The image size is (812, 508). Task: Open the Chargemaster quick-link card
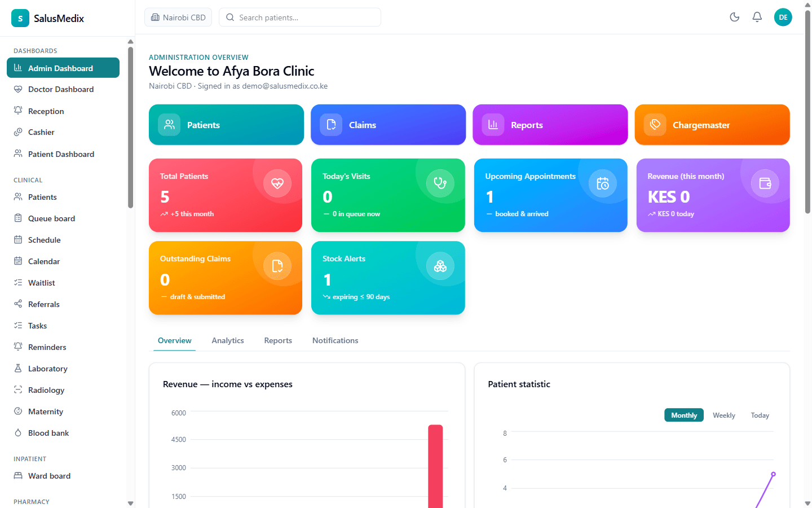(712, 125)
